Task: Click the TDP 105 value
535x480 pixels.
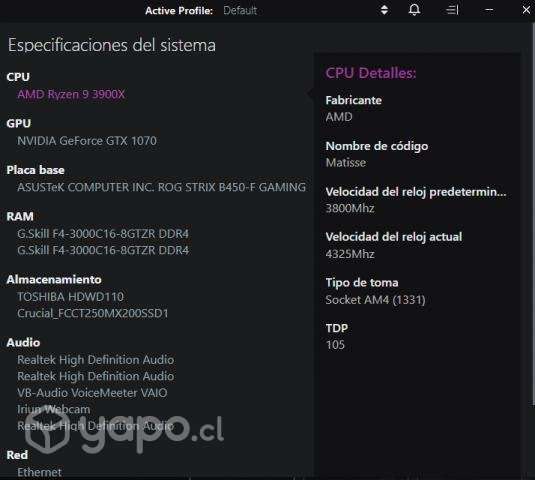Action: [335, 345]
